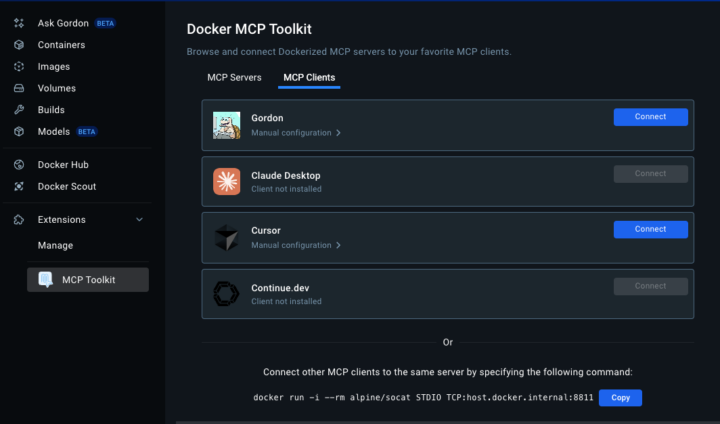Click the 'Gordon' client name
The height and width of the screenshot is (424, 720).
point(267,118)
